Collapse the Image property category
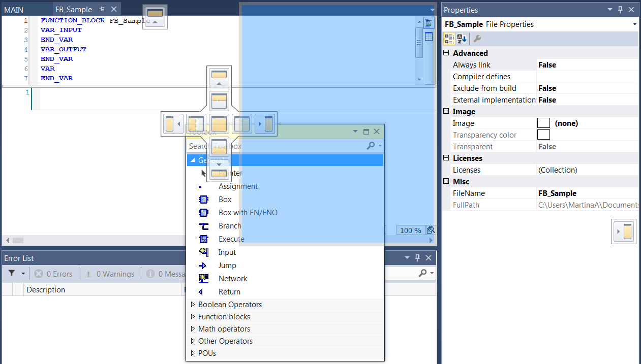Screen dimensions: 641x364 (446, 111)
